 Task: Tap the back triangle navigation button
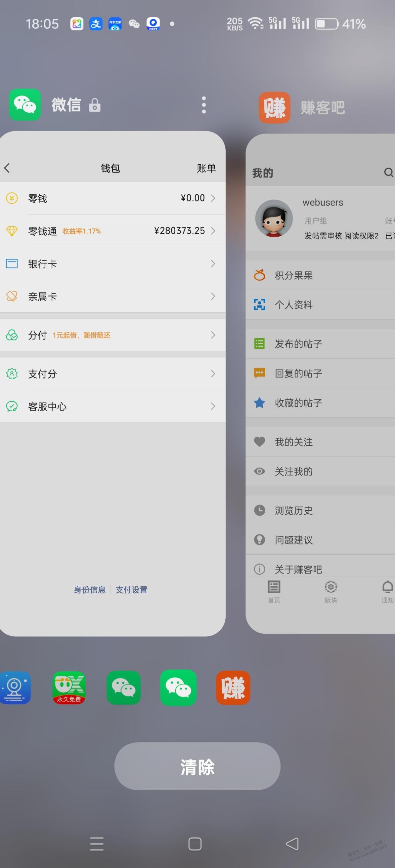(292, 844)
